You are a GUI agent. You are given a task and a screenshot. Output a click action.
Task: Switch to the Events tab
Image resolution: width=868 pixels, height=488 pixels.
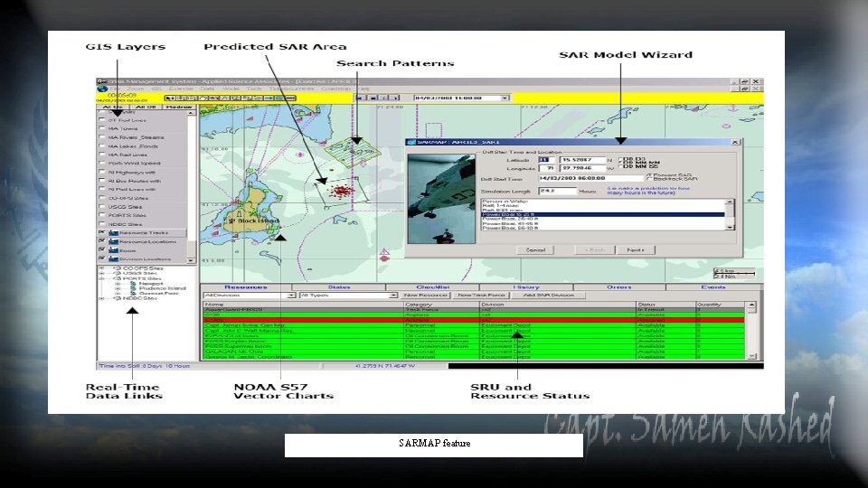(x=713, y=287)
